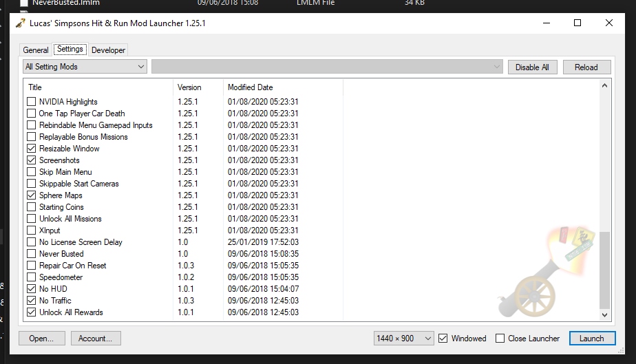The width and height of the screenshot is (636, 364).
Task: Check the XInput mod
Action: tap(31, 231)
